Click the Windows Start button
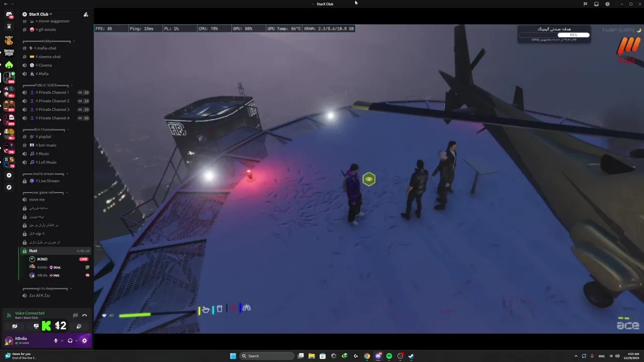The height and width of the screenshot is (362, 644). [233, 356]
